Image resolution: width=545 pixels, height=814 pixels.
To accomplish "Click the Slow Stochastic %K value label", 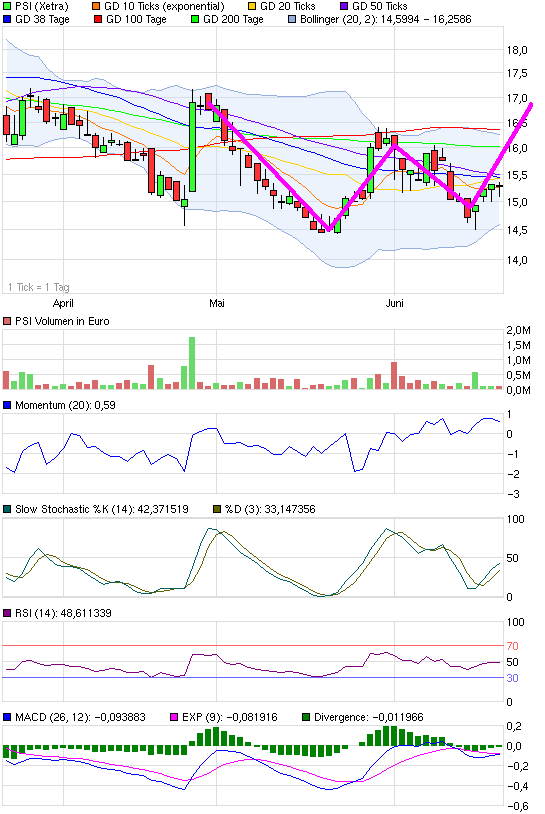I will click(102, 509).
